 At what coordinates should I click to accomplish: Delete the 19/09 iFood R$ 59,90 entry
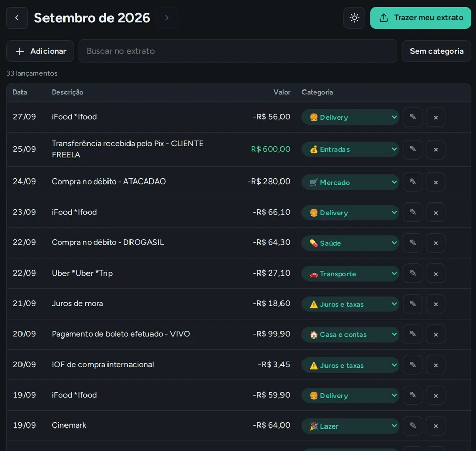click(436, 395)
